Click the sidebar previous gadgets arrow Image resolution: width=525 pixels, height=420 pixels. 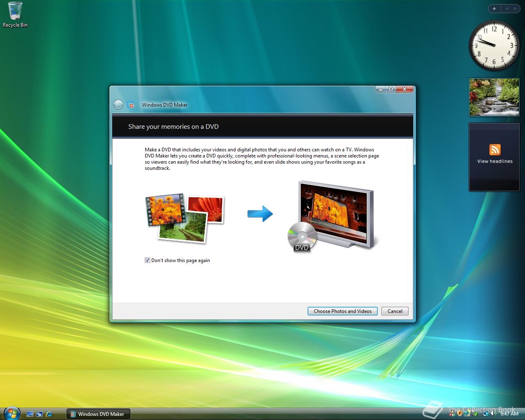pos(506,8)
